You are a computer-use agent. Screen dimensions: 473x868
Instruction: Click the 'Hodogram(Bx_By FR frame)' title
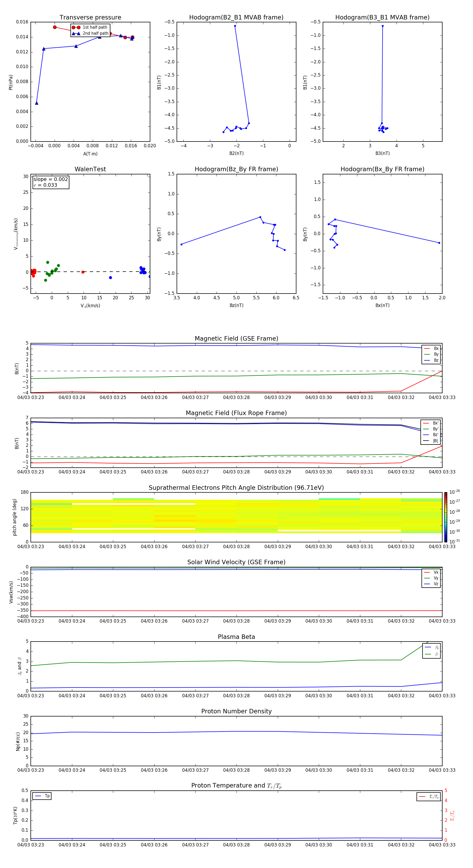[382, 169]
